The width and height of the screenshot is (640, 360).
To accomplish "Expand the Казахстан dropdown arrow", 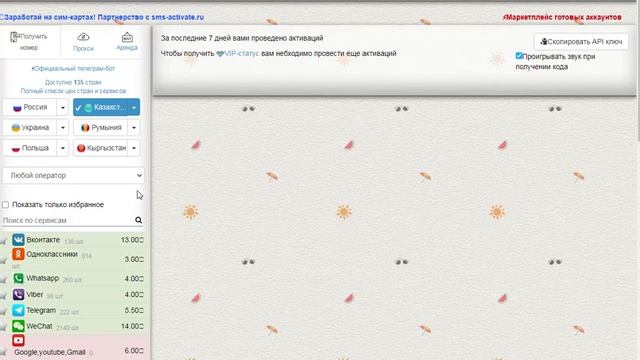I will pos(134,107).
